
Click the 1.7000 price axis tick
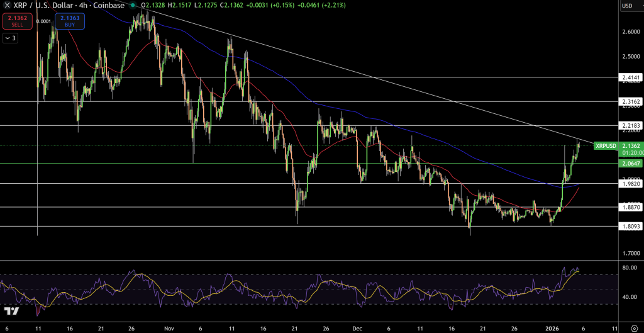click(631, 253)
